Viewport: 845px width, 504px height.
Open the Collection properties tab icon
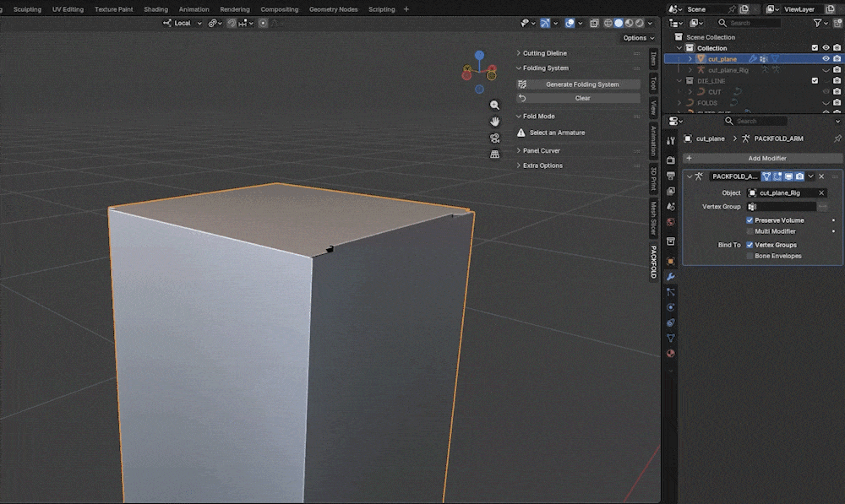click(670, 241)
